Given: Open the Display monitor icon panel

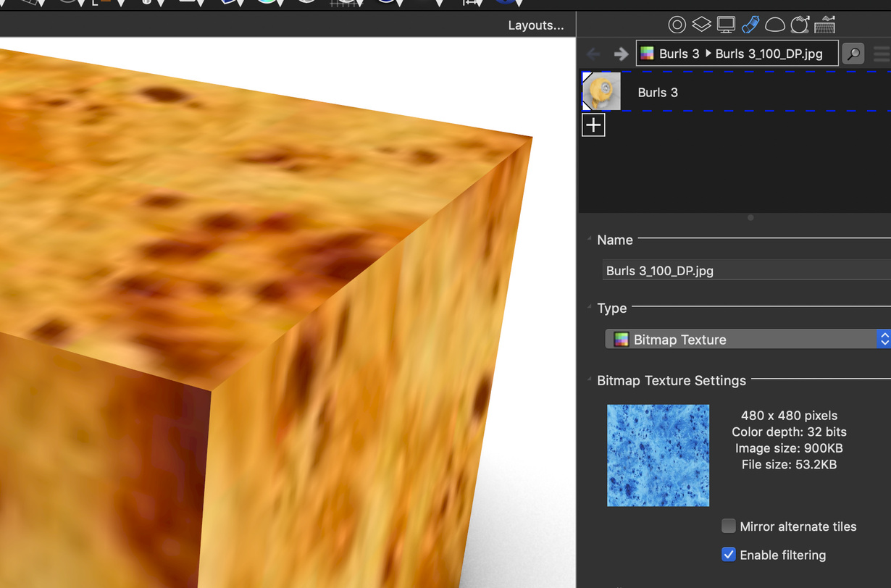Looking at the screenshot, I should [726, 25].
